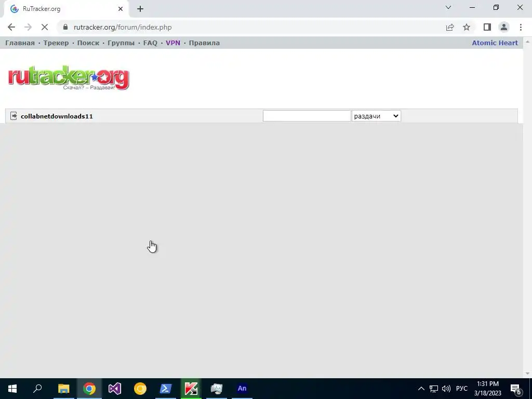Viewport: 532px width, 399px height.
Task: Open the Главная menu link
Action: [x=20, y=43]
